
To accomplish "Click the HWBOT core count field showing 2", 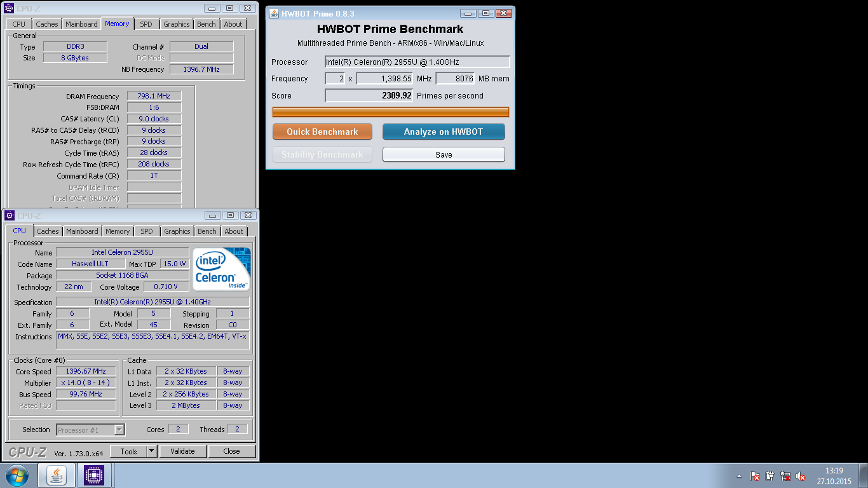I will click(335, 78).
